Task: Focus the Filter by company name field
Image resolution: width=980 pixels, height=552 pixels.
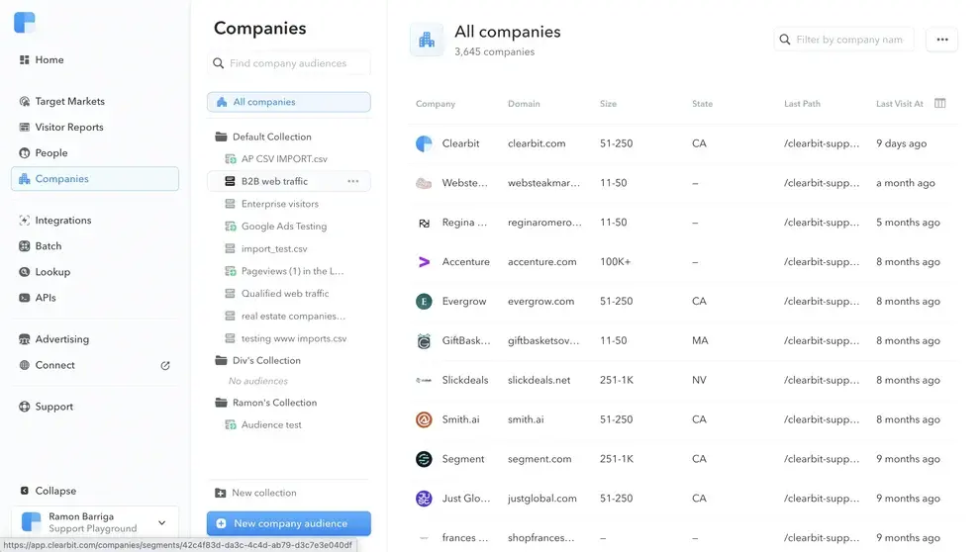Action: tap(848, 40)
